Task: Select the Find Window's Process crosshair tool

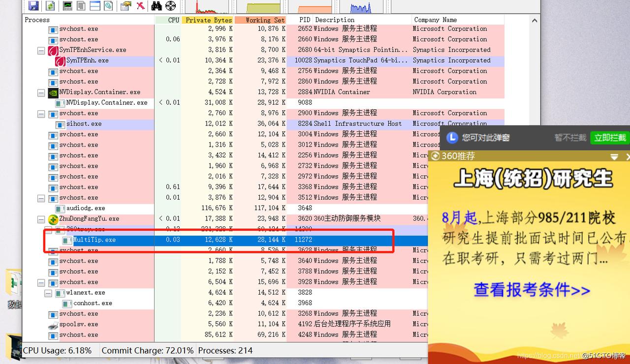Action: point(171,6)
